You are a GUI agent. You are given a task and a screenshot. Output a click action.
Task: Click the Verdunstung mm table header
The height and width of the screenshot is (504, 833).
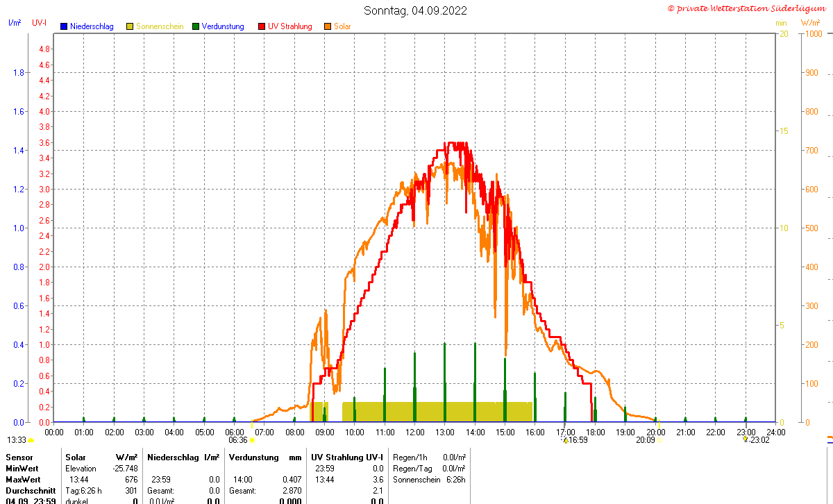tap(264, 457)
